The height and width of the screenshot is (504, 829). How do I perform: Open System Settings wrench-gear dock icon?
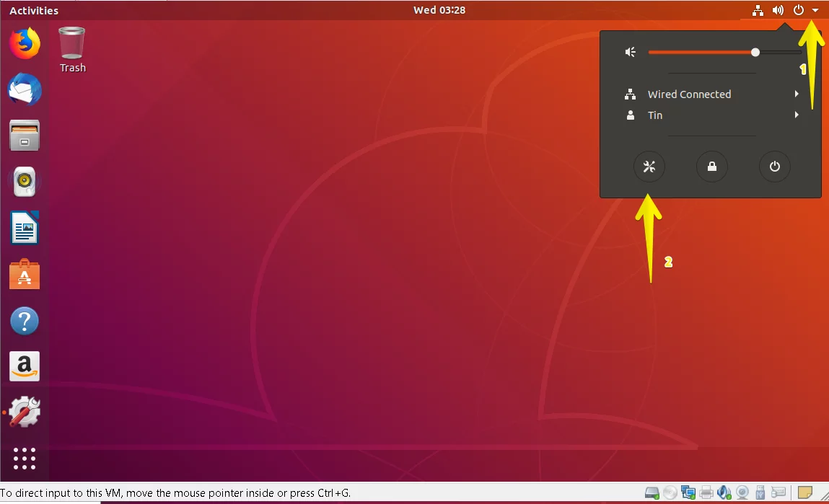pyautogui.click(x=25, y=412)
